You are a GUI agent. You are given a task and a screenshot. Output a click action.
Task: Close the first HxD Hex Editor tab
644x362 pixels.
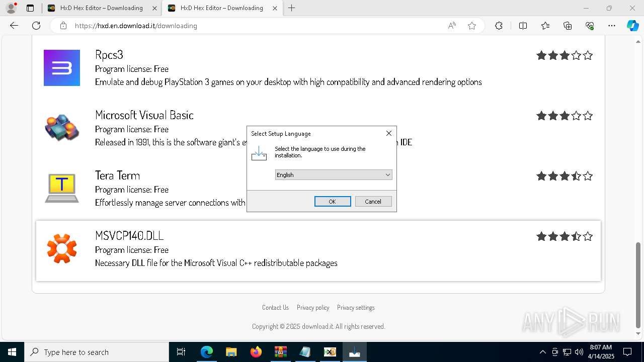[x=154, y=8]
